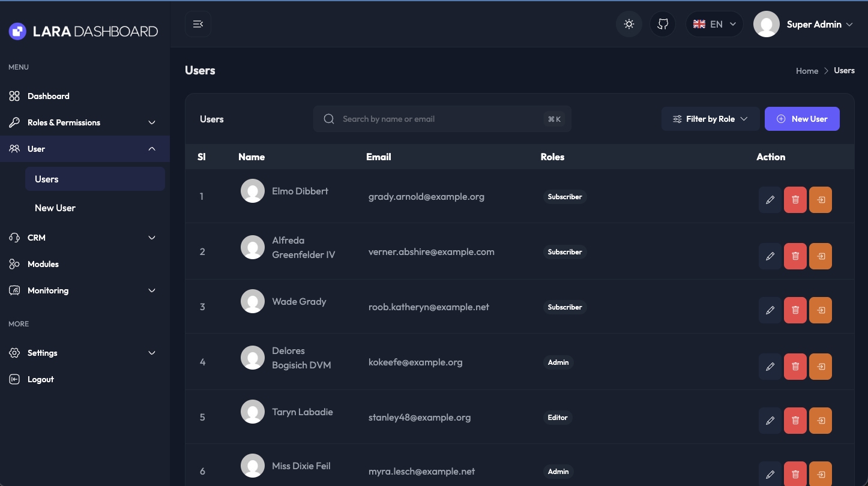Click the Lara Dashboard logo
The width and height of the screenshot is (868, 486).
coord(83,31)
